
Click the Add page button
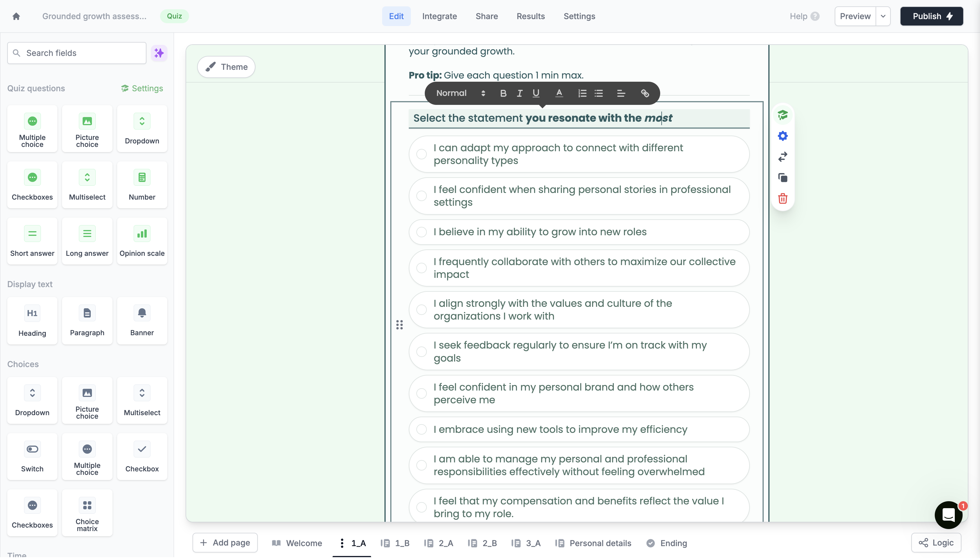225,543
